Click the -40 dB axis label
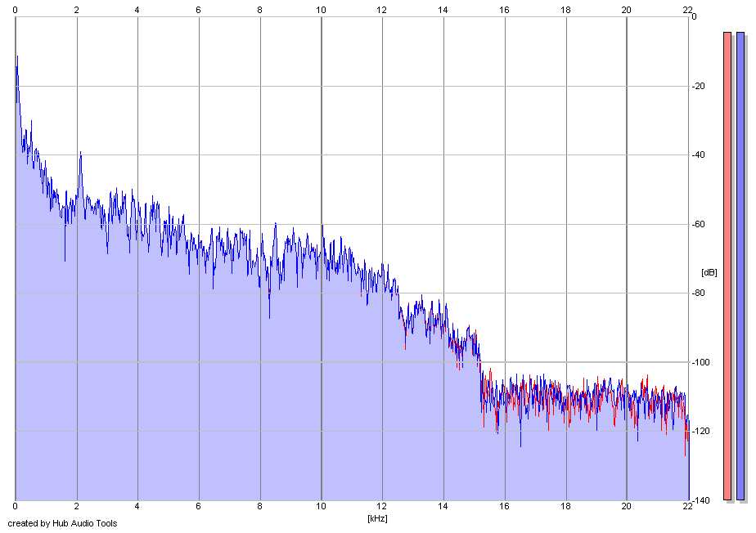Viewport: 756px width, 533px height. click(698, 155)
